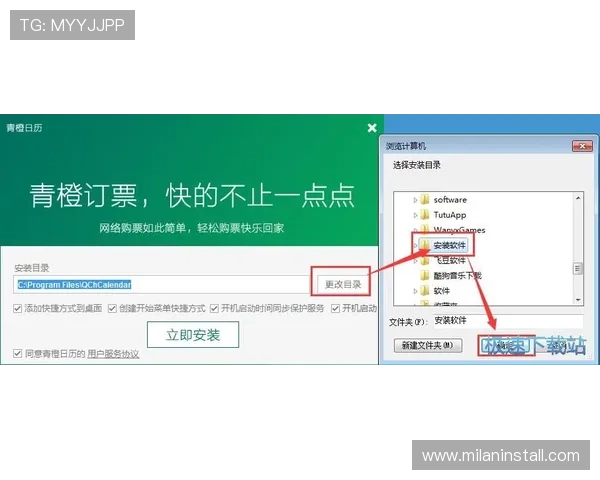Toggle 创建开始菜单快捷方式 checkbox
600x480 pixels.
(x=112, y=308)
